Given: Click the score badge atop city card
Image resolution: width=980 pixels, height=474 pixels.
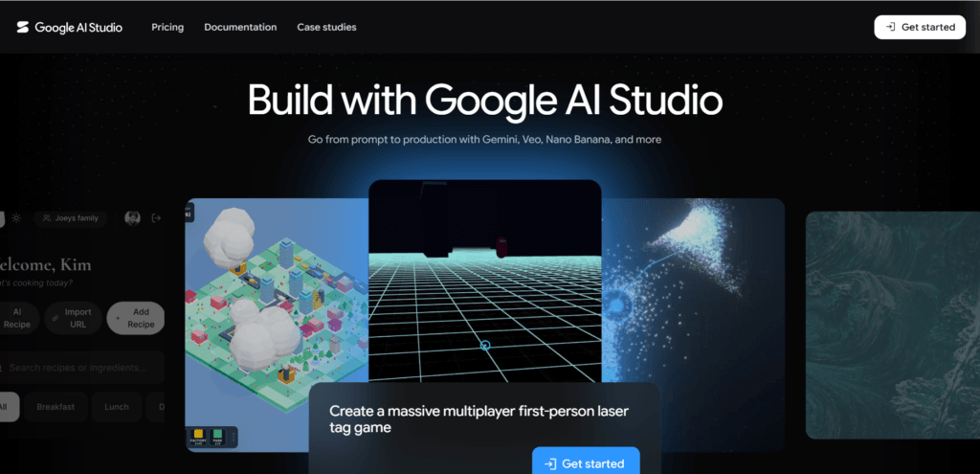Looking at the screenshot, I should point(189,213).
